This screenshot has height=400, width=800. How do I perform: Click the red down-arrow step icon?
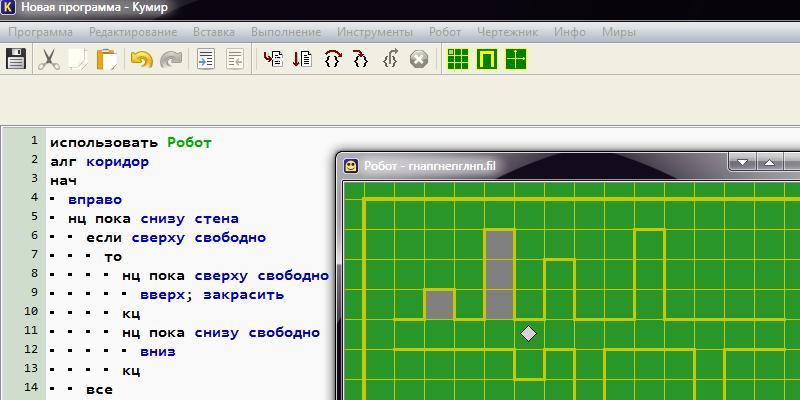301,59
